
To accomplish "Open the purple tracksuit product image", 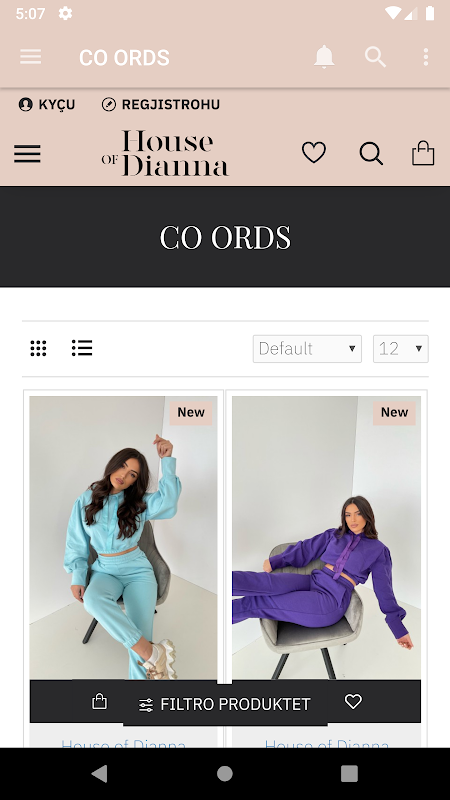I will 327,538.
